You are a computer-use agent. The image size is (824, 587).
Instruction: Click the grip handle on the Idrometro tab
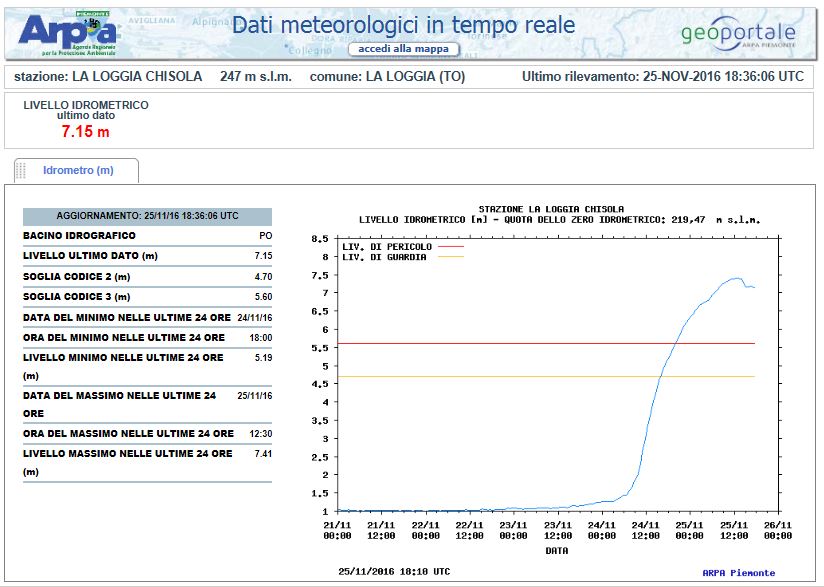21,171
